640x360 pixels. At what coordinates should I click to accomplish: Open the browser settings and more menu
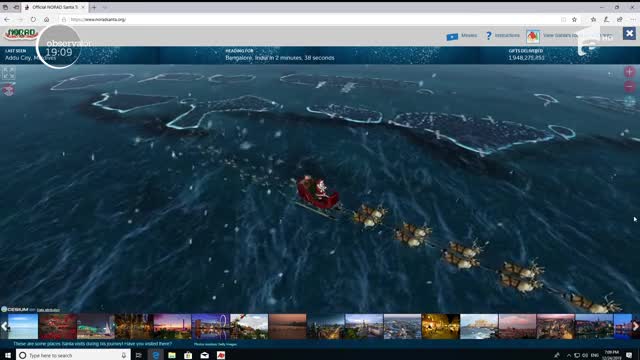pos(633,19)
